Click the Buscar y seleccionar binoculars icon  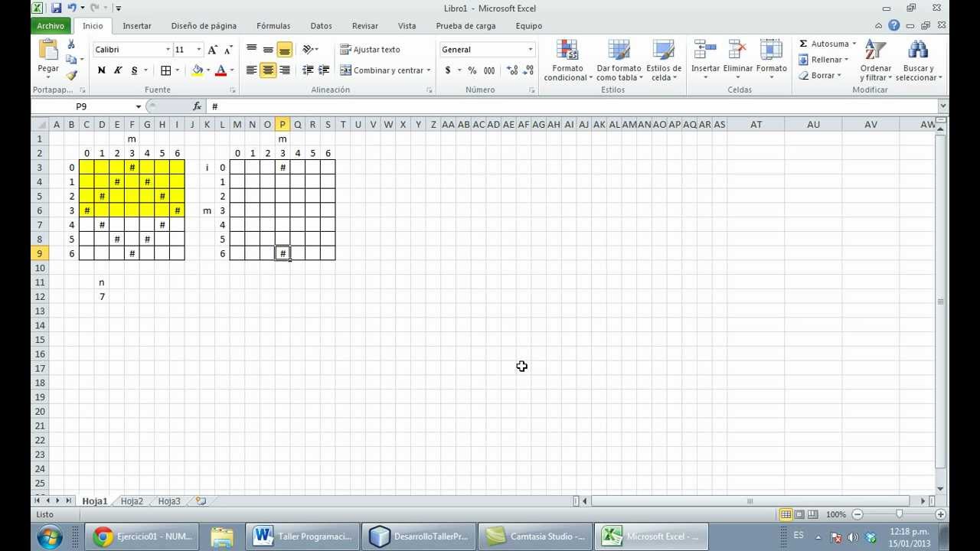[x=918, y=50]
